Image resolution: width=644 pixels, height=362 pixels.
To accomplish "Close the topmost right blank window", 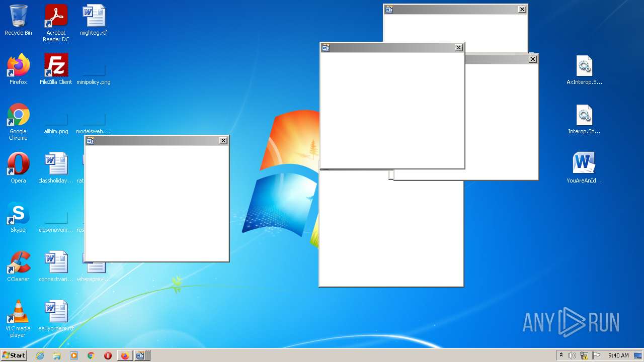I will pyautogui.click(x=522, y=9).
